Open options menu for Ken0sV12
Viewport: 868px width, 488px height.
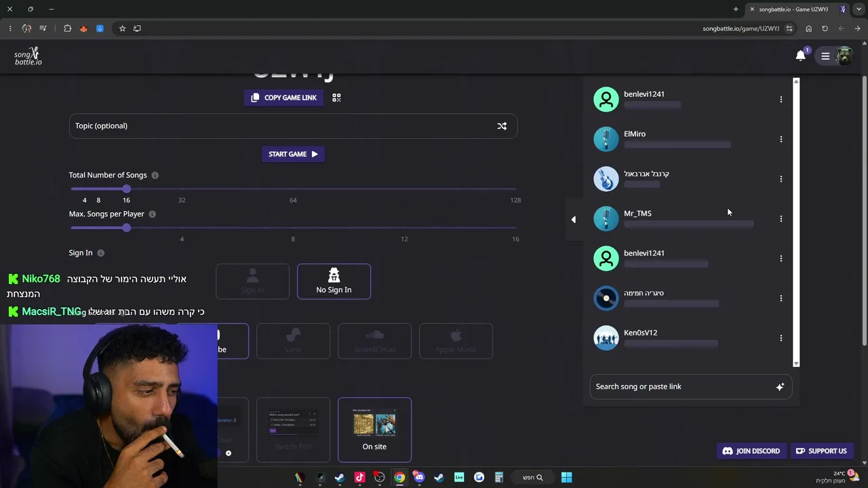781,338
